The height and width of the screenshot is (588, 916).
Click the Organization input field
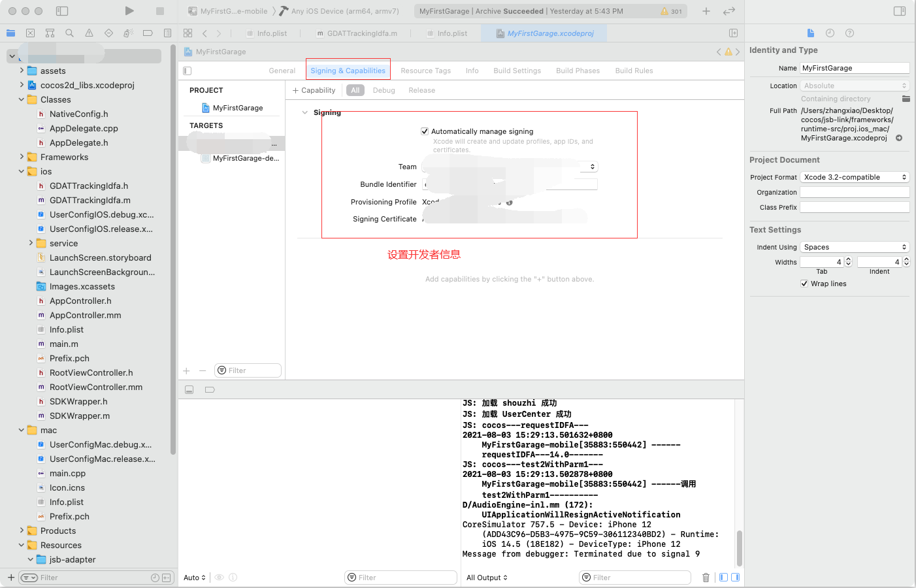pyautogui.click(x=855, y=192)
